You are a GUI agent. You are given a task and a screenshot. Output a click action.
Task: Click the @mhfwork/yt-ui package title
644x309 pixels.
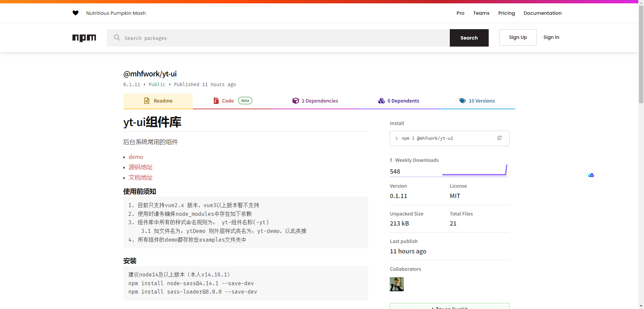[150, 74]
